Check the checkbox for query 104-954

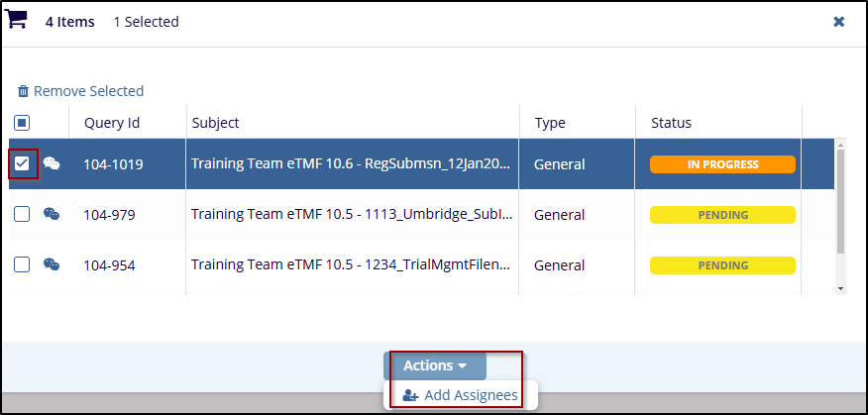pyautogui.click(x=22, y=264)
